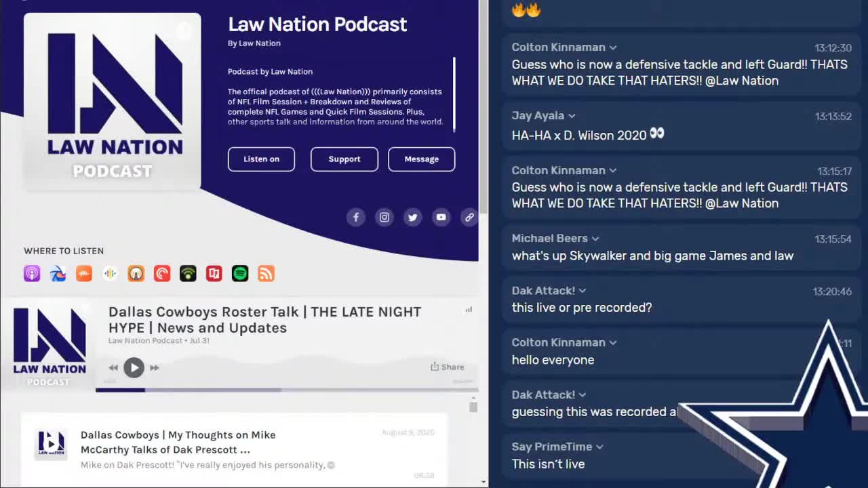Open the My Thoughts on Mike McCarthy episode title
Screen dimensions: 868x488
tap(178, 442)
